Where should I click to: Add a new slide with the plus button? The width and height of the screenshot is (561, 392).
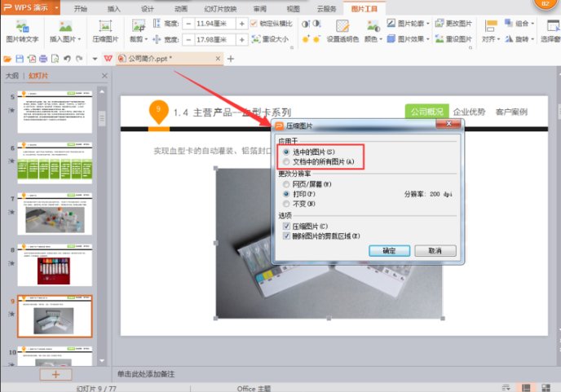(55, 374)
